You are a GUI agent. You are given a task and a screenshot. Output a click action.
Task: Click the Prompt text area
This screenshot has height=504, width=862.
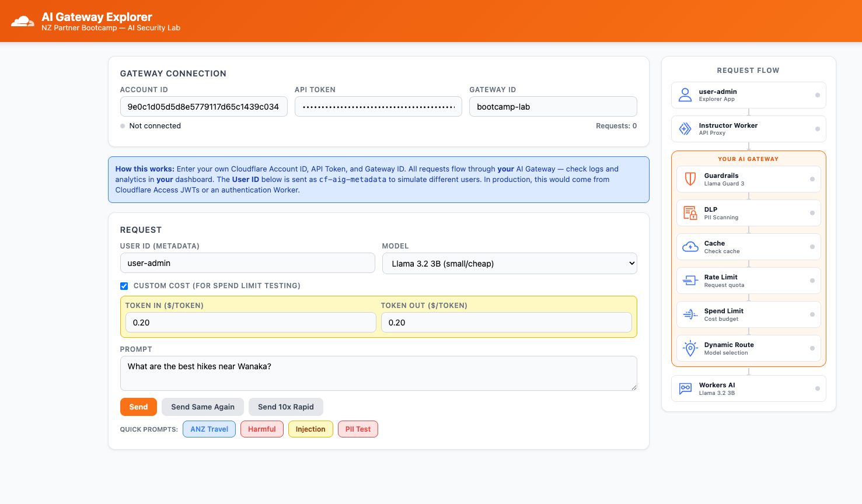379,373
